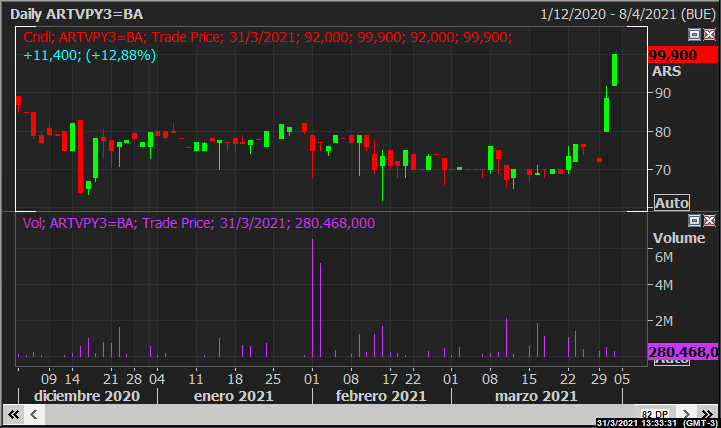
Task: Click the Auto scale button on price axis
Action: click(x=672, y=203)
